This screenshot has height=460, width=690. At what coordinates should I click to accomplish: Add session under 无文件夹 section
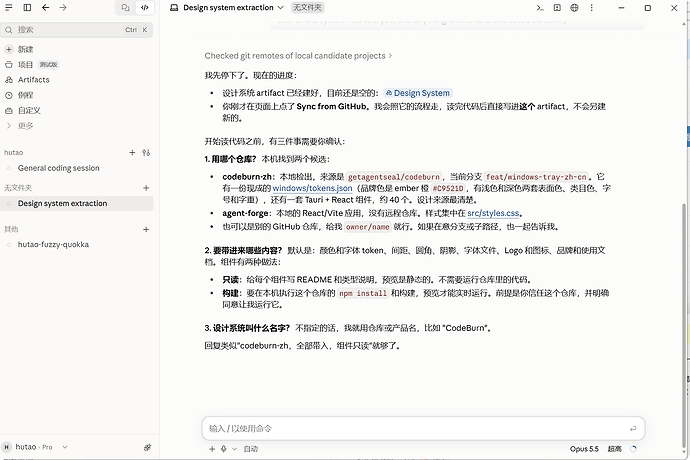[x=146, y=188]
